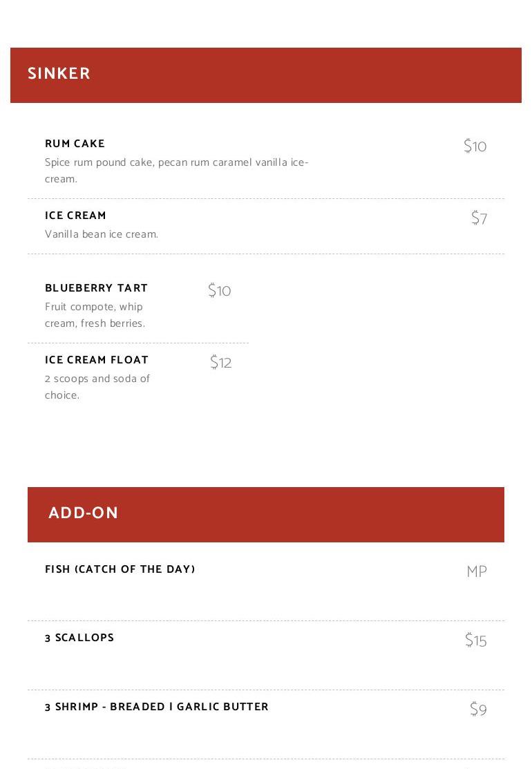Click the 2 scoops and soda description
Image resolution: width=532 pixels, height=769 pixels.
click(97, 387)
